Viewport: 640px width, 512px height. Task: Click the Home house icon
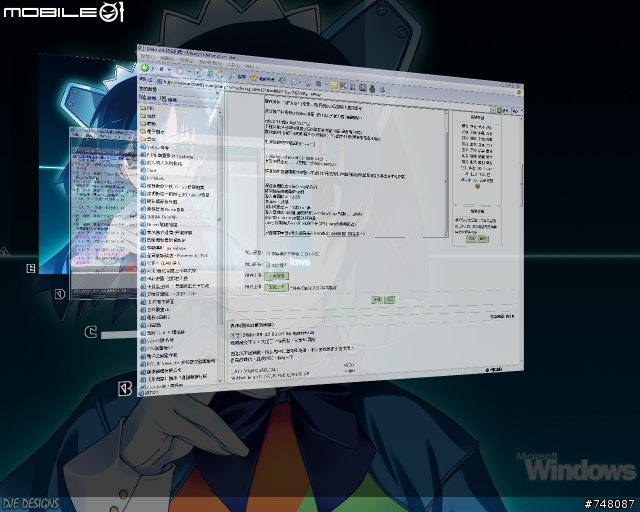tap(219, 75)
